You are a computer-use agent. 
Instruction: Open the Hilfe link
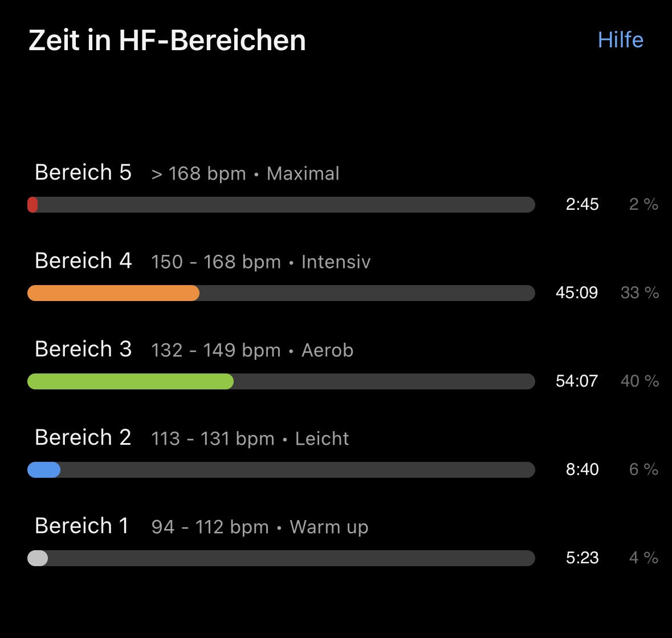click(620, 40)
